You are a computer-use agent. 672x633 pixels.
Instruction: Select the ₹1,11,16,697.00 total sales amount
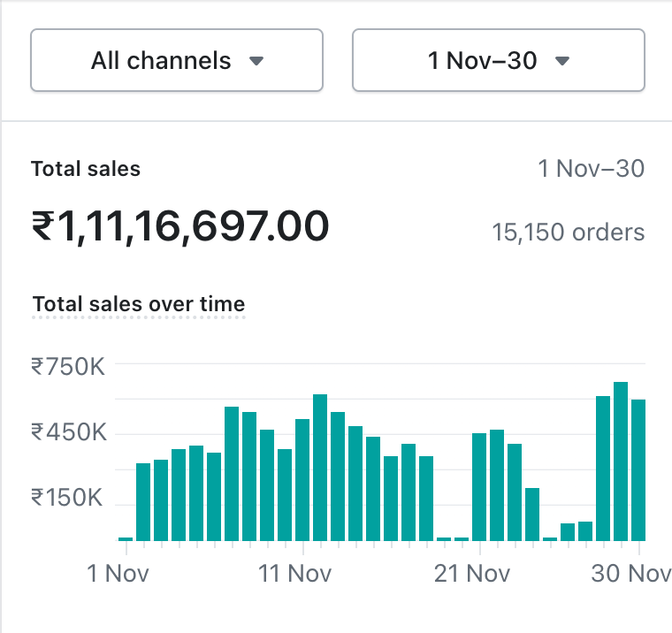pos(180,226)
